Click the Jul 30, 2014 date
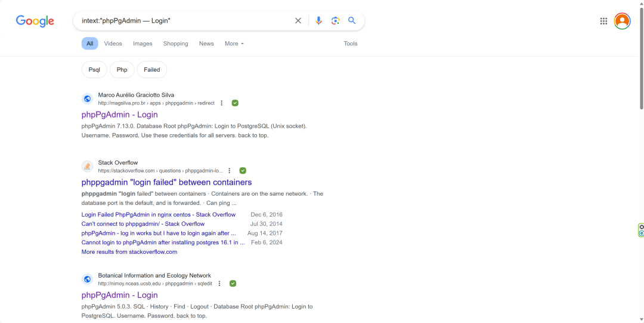 click(x=266, y=224)
